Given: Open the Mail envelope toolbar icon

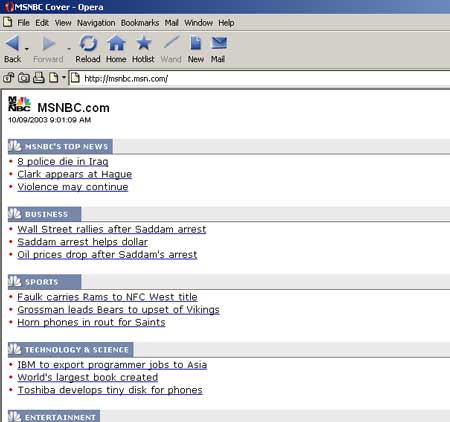Looking at the screenshot, I should tap(218, 43).
